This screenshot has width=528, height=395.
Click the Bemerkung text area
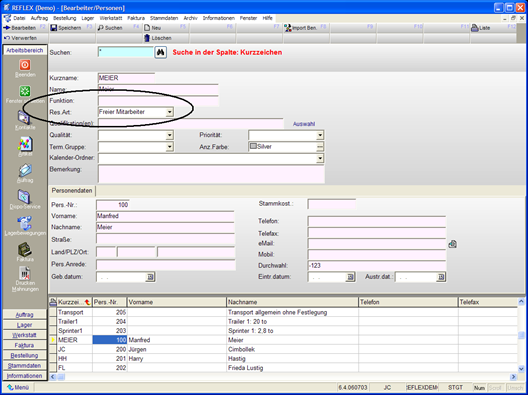[211, 174]
